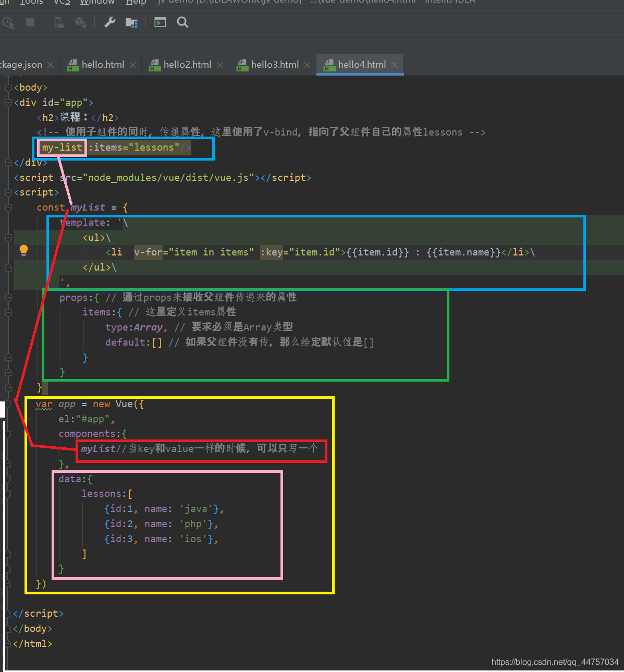Click lessons:[ line

tap(107, 494)
